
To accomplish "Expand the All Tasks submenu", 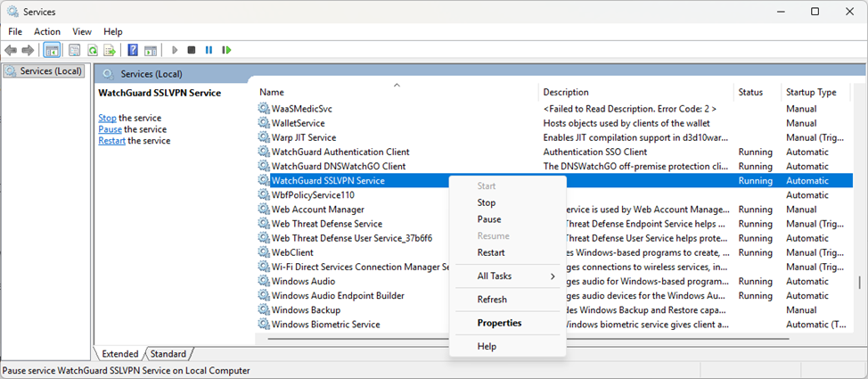I will 515,276.
